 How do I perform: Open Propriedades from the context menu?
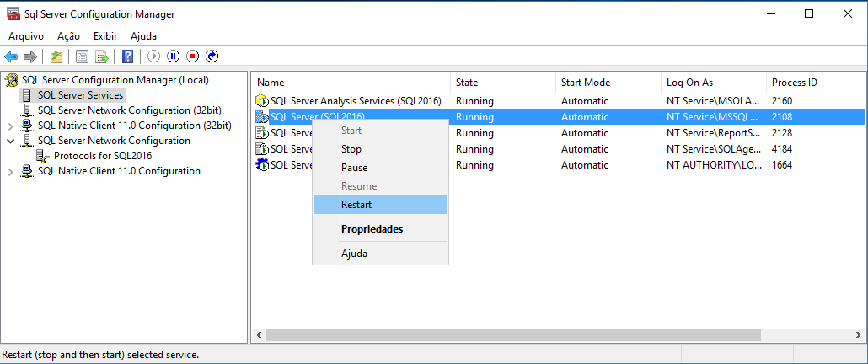[380, 229]
